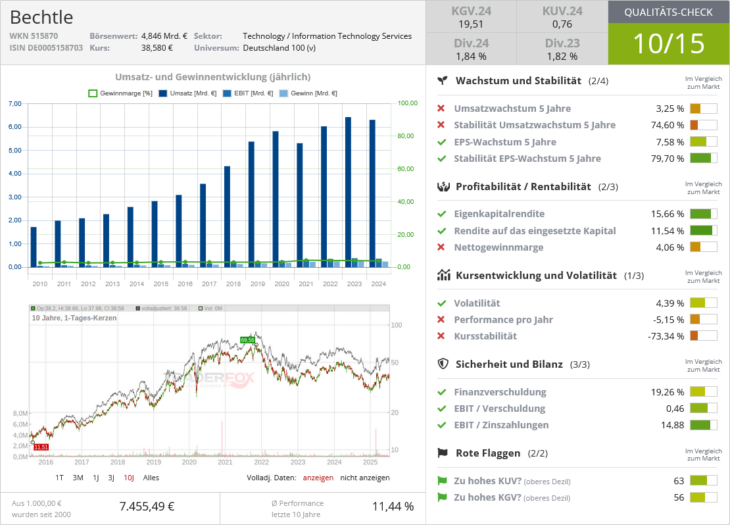The height and width of the screenshot is (525, 730).
Task: Click the green check next to EBIT / Zinszahlungen
Action: pos(442,425)
